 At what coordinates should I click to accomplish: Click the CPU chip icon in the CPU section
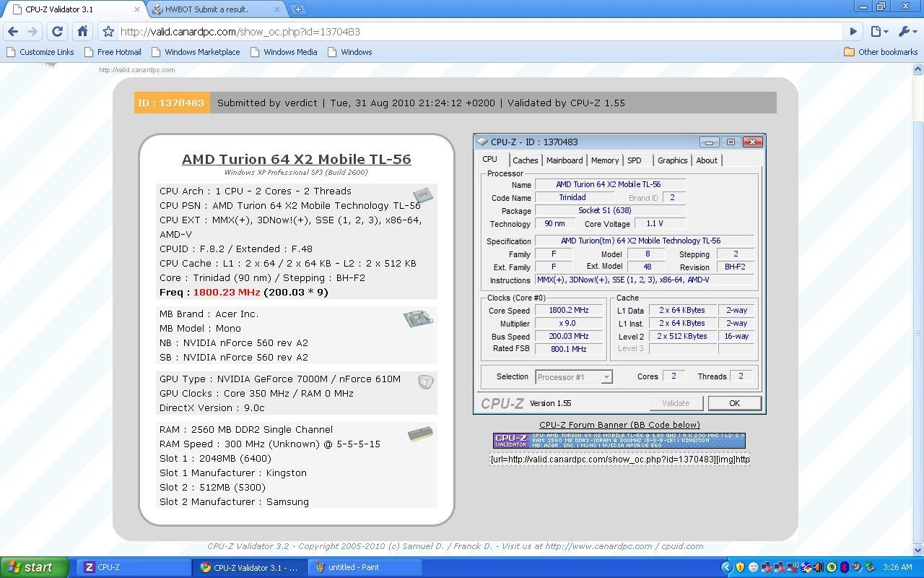click(x=423, y=195)
